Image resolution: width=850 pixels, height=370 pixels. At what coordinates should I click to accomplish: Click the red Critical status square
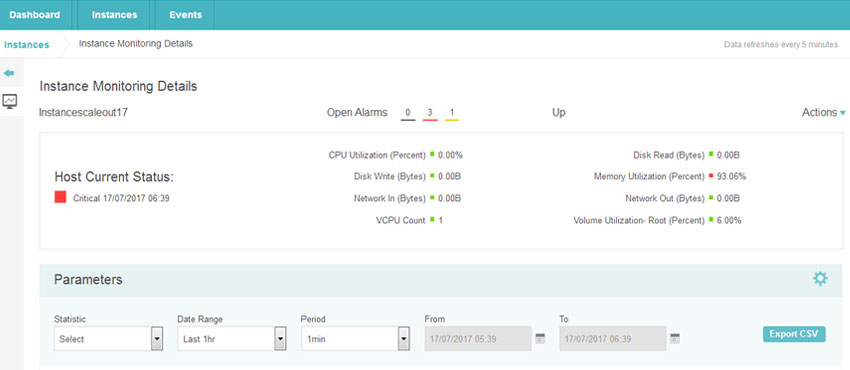tap(60, 197)
